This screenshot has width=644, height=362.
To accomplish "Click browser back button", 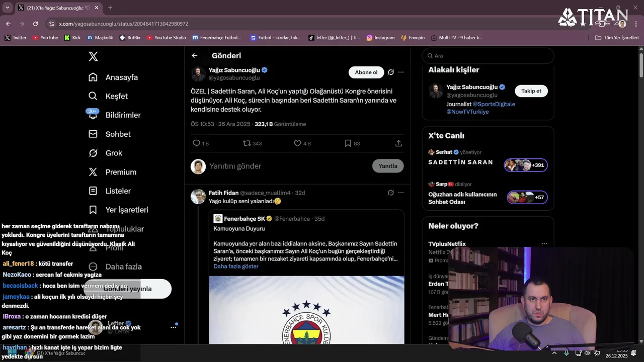I will [x=8, y=24].
